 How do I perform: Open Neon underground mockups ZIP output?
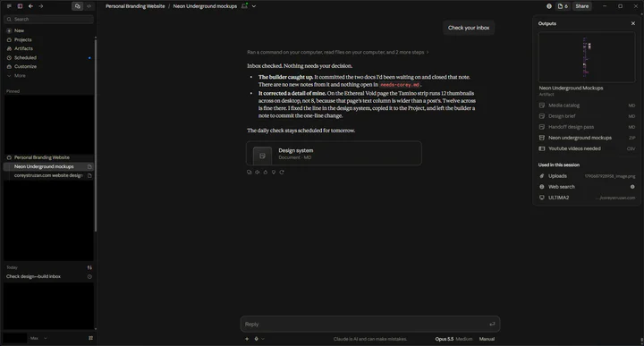587,138
